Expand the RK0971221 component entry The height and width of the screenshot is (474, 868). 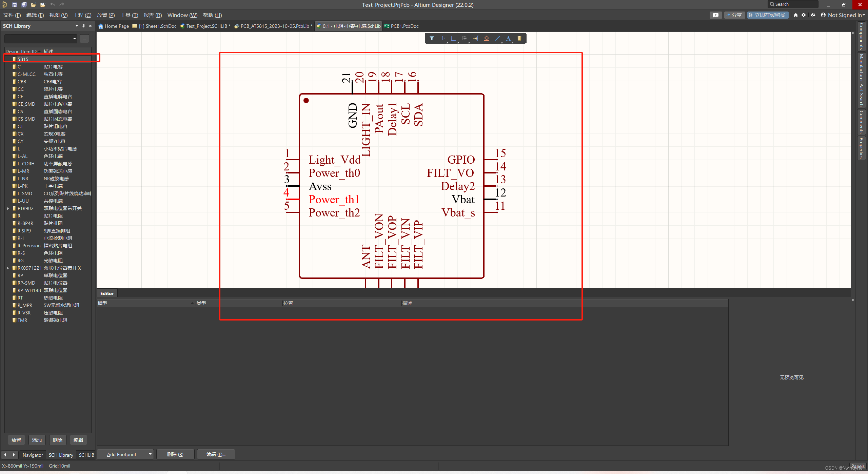click(x=8, y=268)
